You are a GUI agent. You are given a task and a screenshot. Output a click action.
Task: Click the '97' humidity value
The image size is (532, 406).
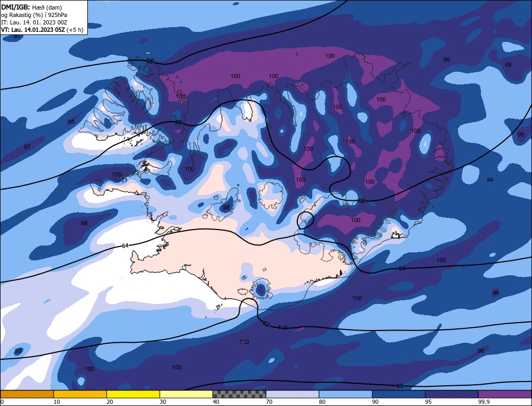click(x=27, y=147)
